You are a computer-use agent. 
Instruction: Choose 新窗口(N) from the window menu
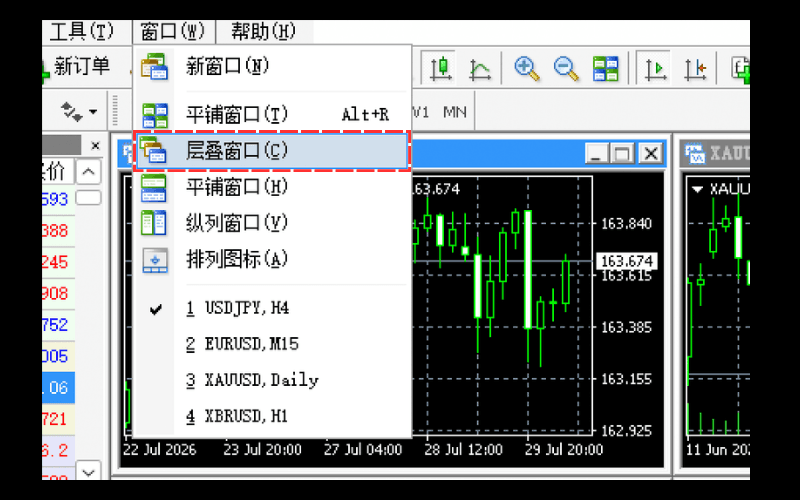(x=272, y=66)
